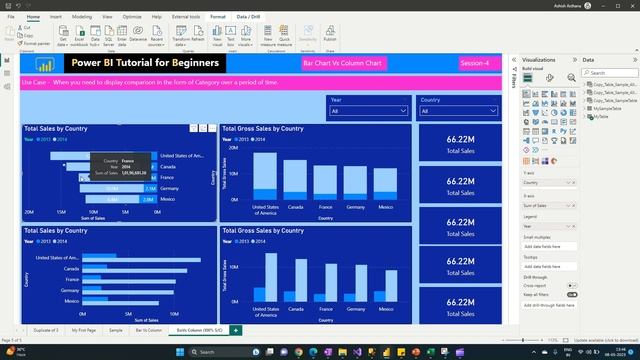This screenshot has width=640, height=360.
Task: Collapse the Data pane
Action: point(635,60)
